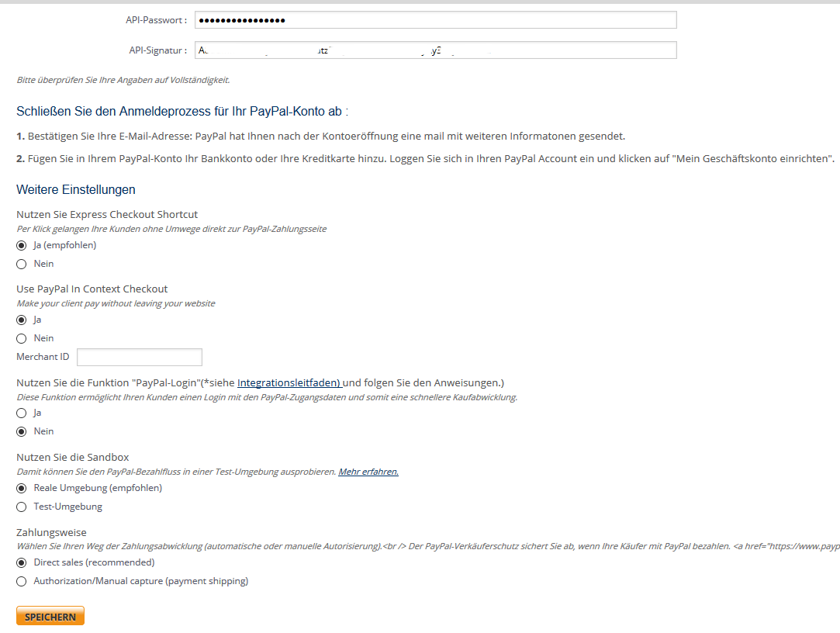Click the 'Use PayPal In Context Checkout' label

click(92, 289)
